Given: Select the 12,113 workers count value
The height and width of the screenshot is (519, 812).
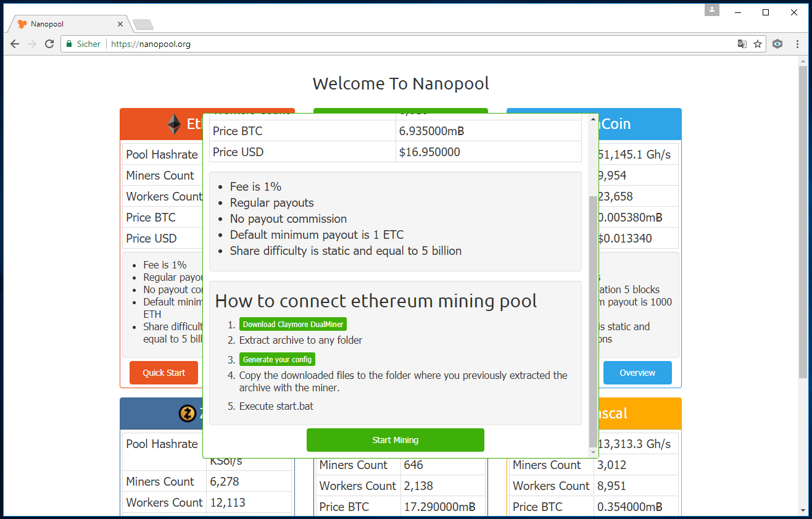Looking at the screenshot, I should click(228, 503).
